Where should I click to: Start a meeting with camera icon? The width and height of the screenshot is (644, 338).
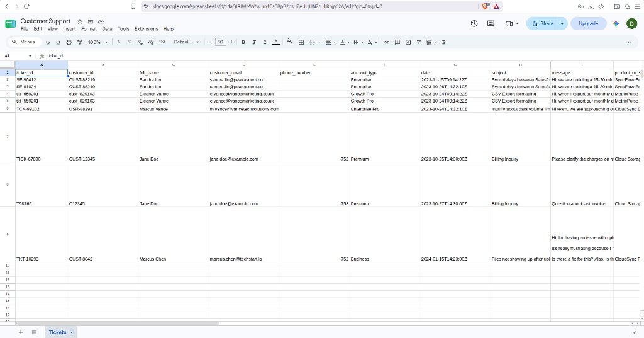509,24
